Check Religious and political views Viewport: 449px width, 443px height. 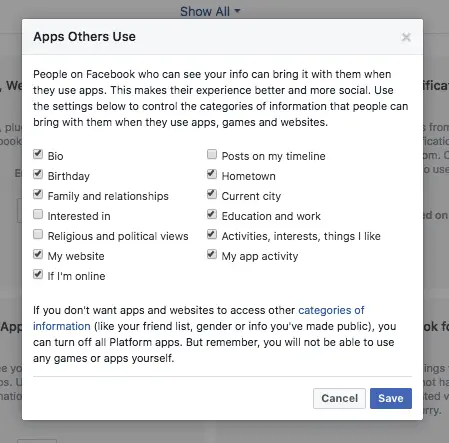(x=38, y=234)
